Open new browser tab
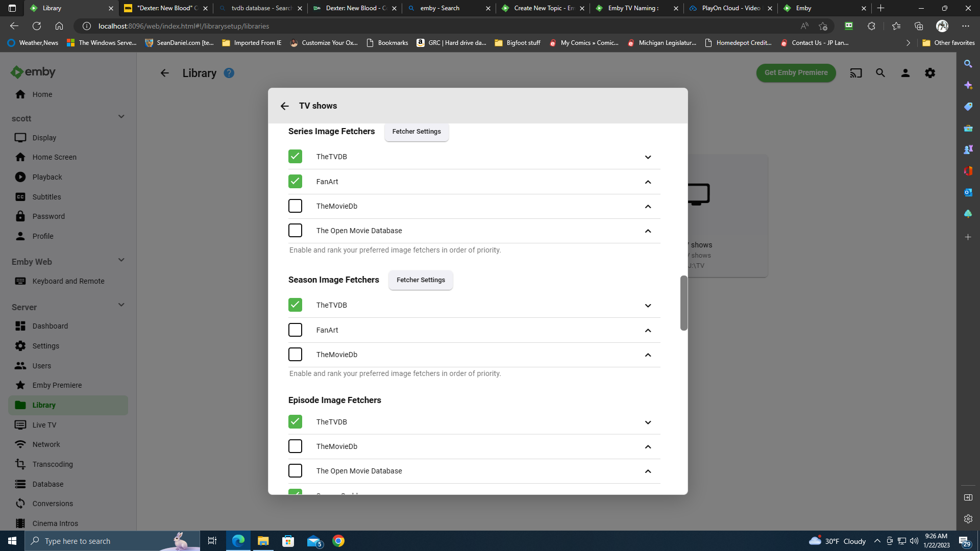 (880, 8)
